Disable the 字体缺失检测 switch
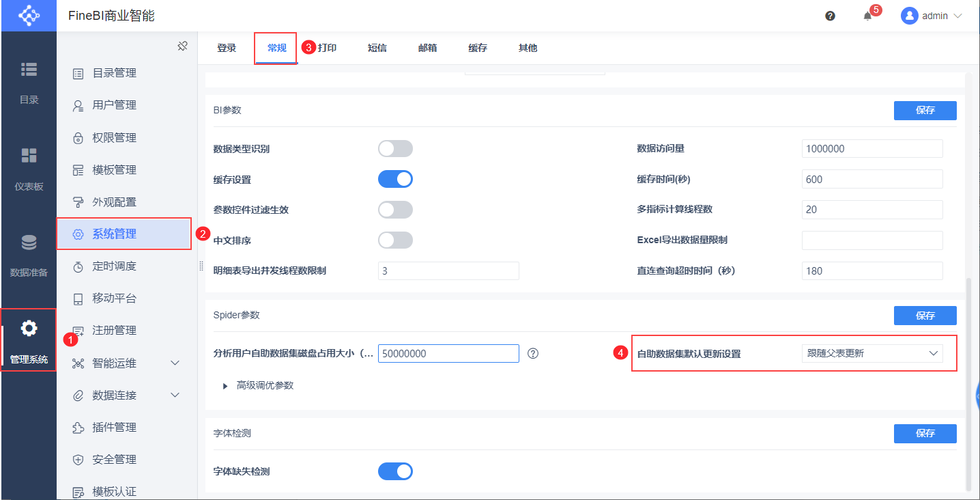980x500 pixels. click(395, 471)
